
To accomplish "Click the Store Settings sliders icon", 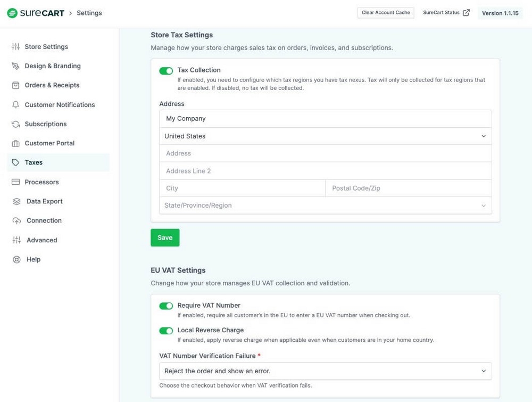I will [15, 46].
